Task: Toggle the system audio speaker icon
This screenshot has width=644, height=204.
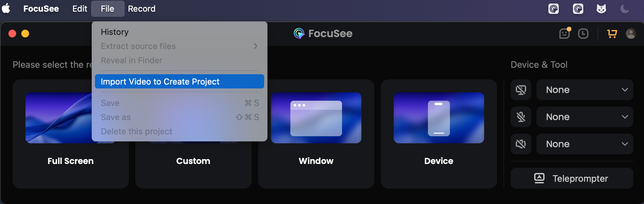Action: (521, 144)
